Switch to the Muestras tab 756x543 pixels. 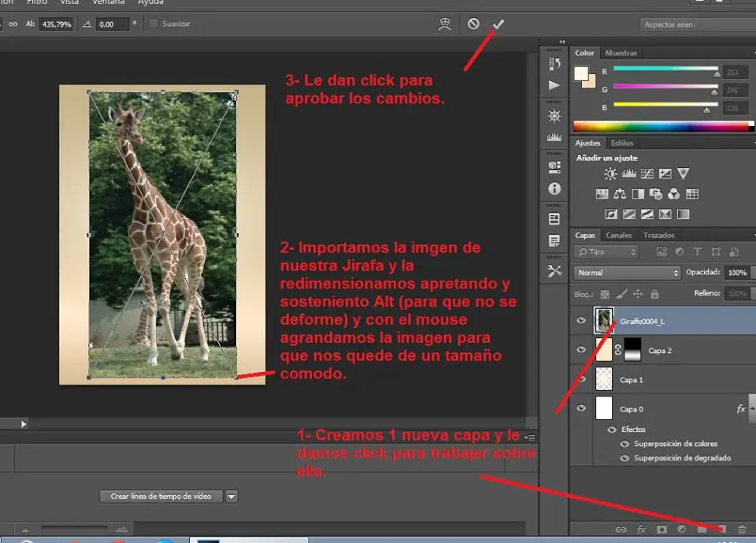tap(621, 53)
